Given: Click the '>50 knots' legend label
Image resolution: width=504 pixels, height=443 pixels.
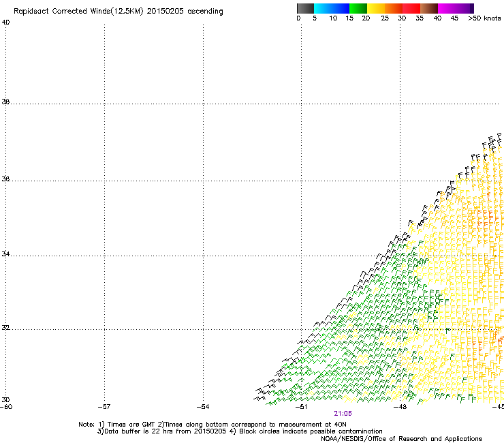Looking at the screenshot, I should tap(484, 18).
